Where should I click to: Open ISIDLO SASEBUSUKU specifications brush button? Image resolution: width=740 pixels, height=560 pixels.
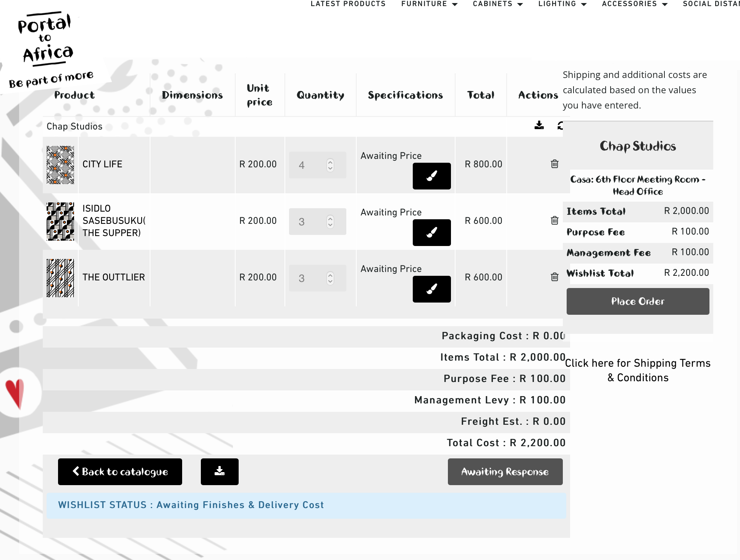tap(431, 233)
